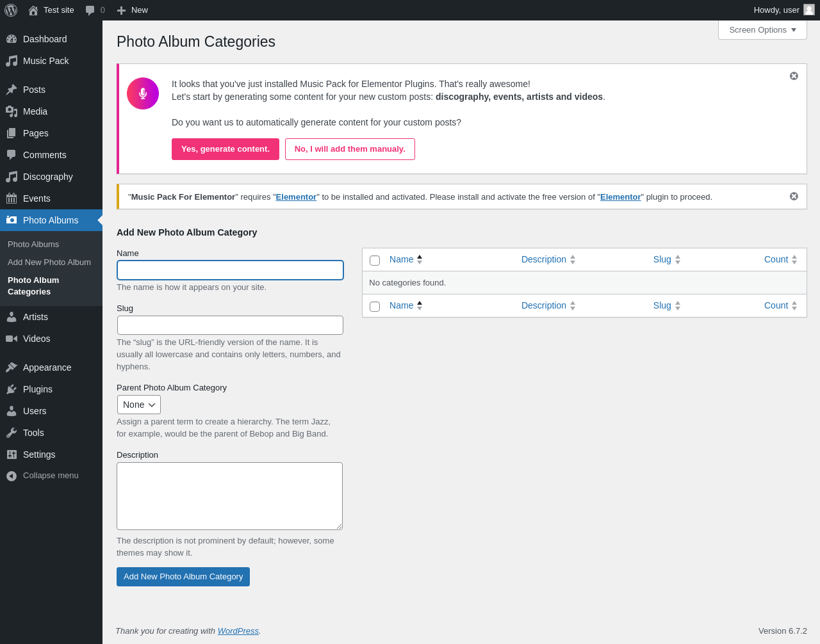Tick the select-all checkbox in table header
Image resolution: width=820 pixels, height=644 pixels.
pos(375,261)
